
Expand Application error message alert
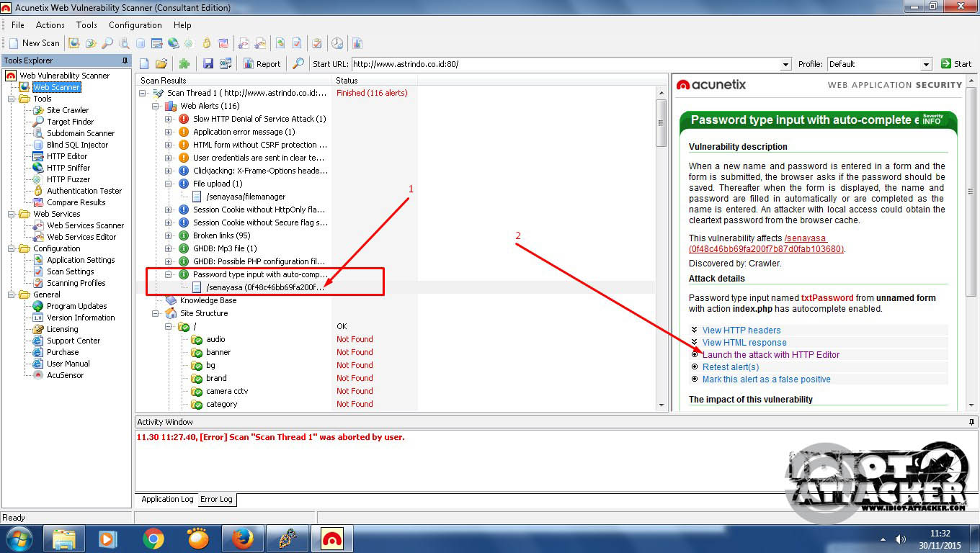pos(169,132)
